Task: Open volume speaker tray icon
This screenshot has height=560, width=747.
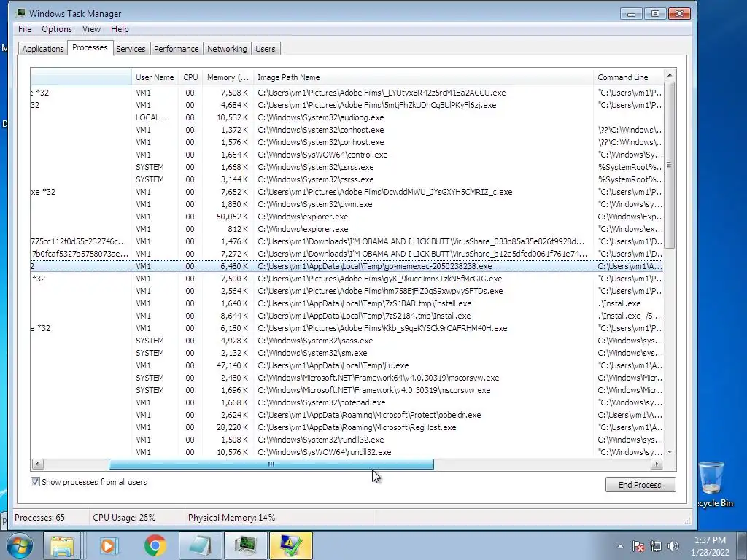Action: 673,546
